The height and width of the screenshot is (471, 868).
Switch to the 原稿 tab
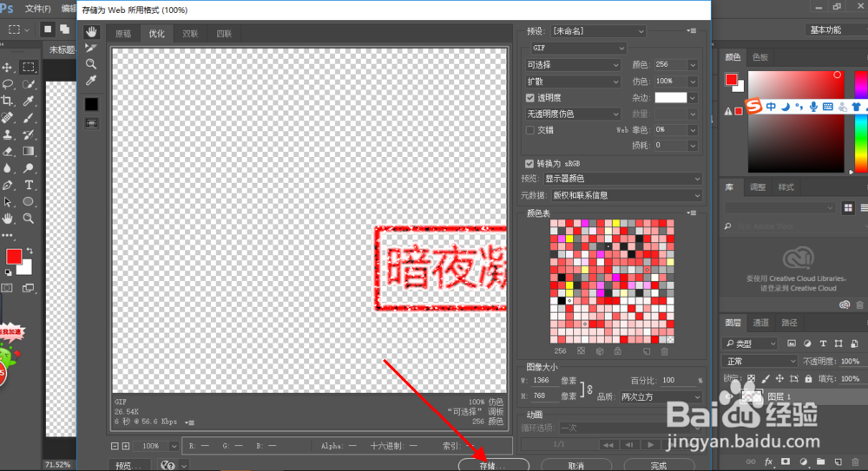click(123, 34)
